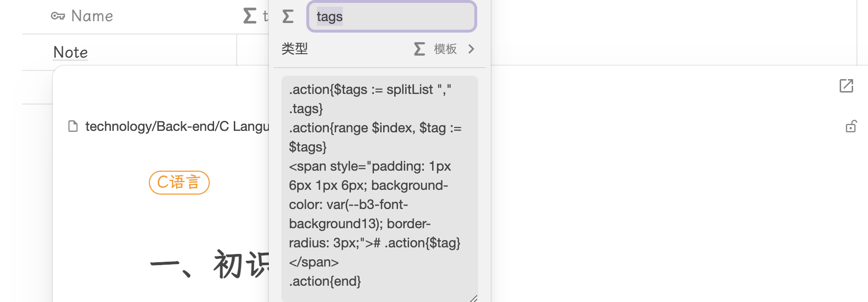Click into the tags column name field
The image size is (868, 302).
coord(391,17)
